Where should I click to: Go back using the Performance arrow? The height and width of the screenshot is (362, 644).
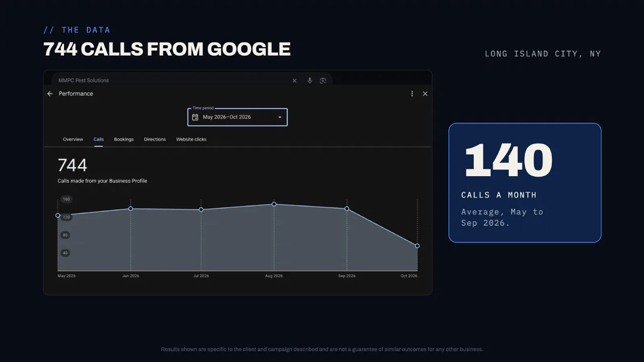[x=50, y=94]
